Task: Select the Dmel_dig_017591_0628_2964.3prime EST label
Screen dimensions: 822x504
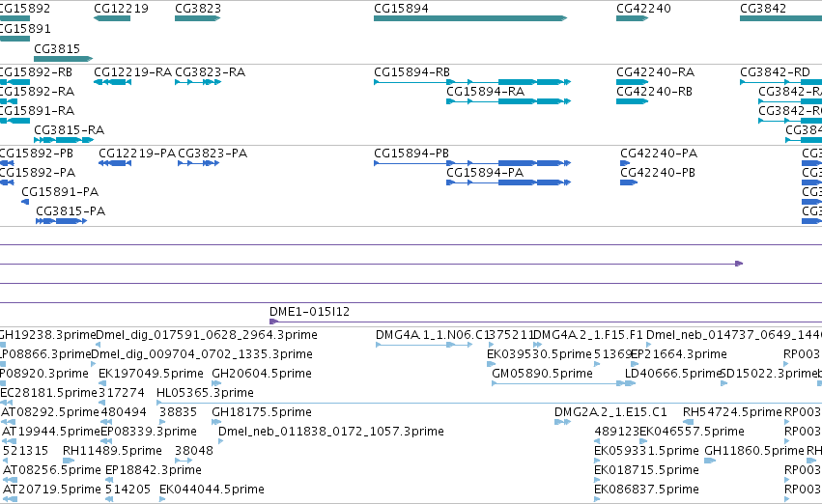Action: coord(207,334)
